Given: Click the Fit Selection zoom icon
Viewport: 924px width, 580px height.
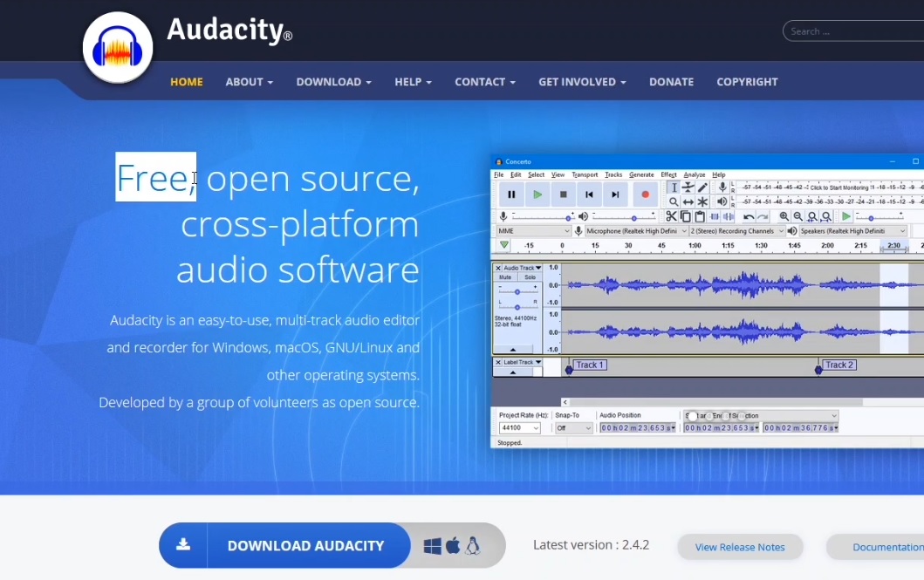Looking at the screenshot, I should [x=812, y=216].
